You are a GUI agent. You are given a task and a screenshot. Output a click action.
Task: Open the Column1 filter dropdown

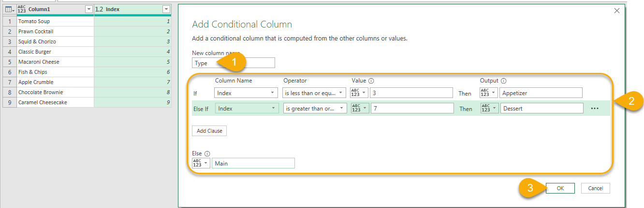click(88, 9)
